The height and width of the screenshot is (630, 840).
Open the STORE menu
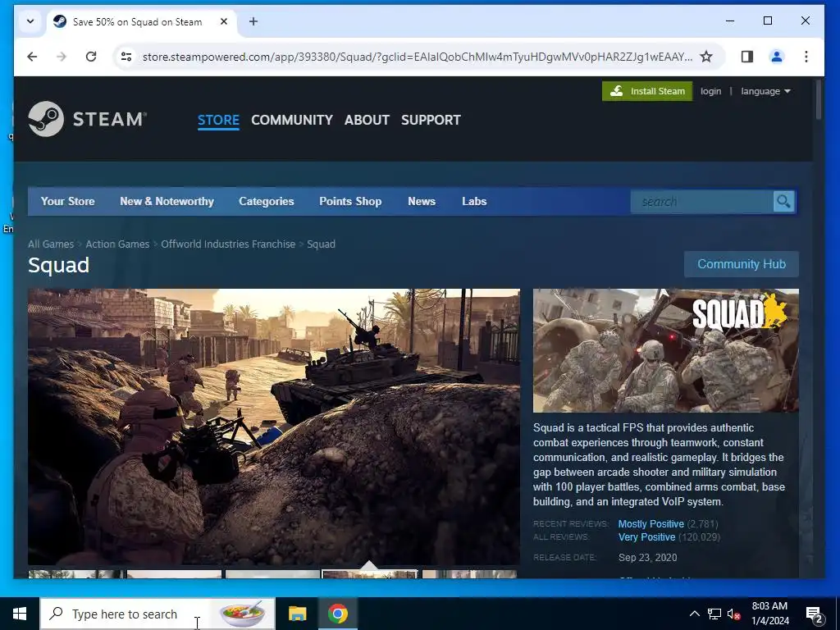pos(218,120)
